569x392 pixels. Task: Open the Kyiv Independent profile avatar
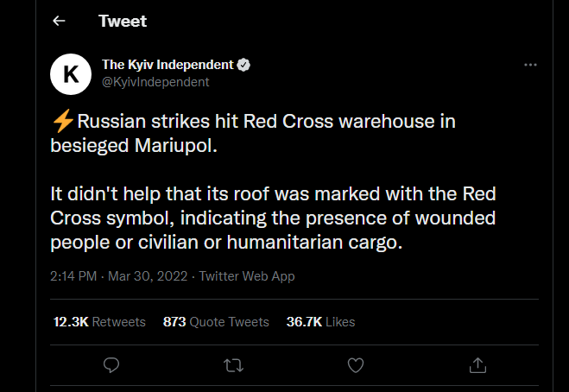click(x=71, y=74)
